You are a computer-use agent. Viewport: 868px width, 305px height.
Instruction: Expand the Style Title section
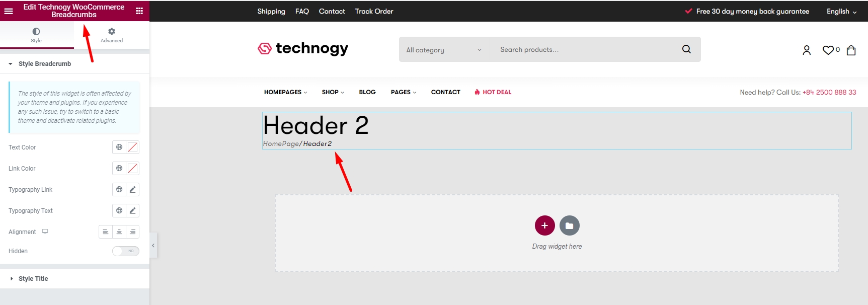[x=33, y=279]
